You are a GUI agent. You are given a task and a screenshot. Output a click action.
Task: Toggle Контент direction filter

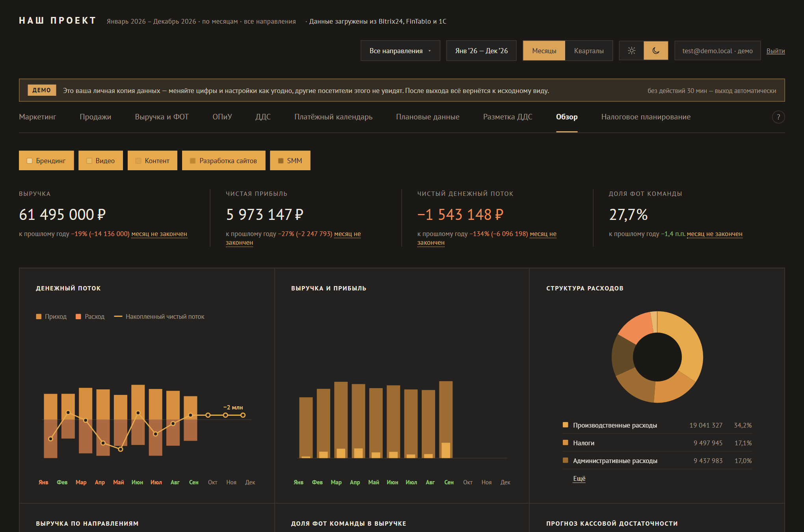pyautogui.click(x=153, y=160)
